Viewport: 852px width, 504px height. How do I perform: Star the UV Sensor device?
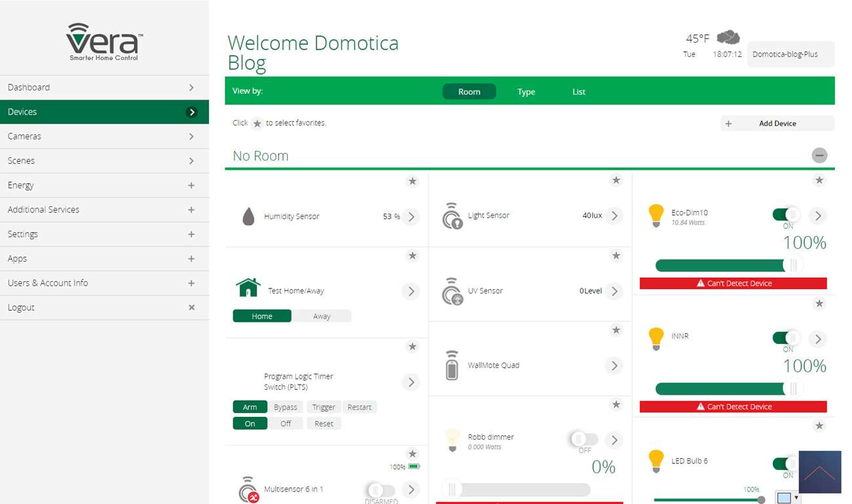click(x=616, y=256)
